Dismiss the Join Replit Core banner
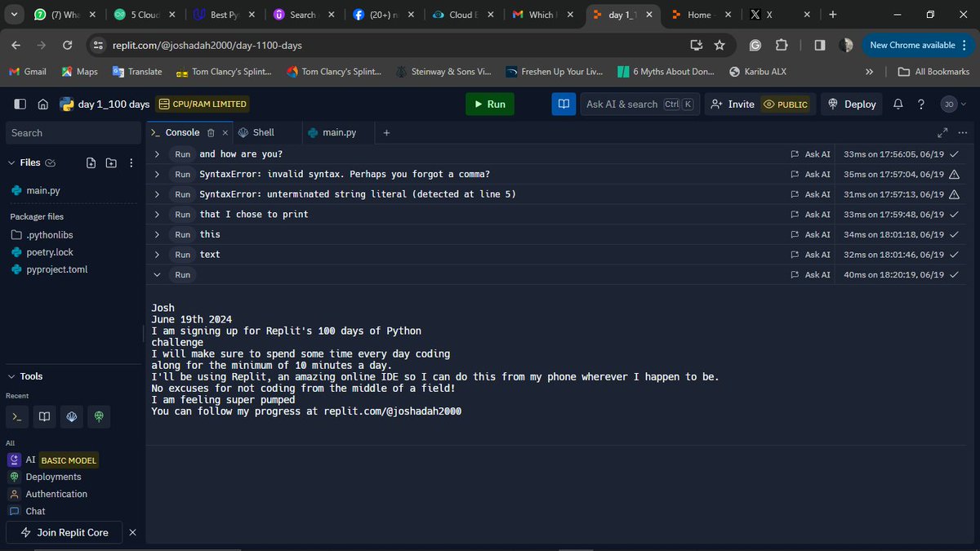980x551 pixels. [132, 532]
